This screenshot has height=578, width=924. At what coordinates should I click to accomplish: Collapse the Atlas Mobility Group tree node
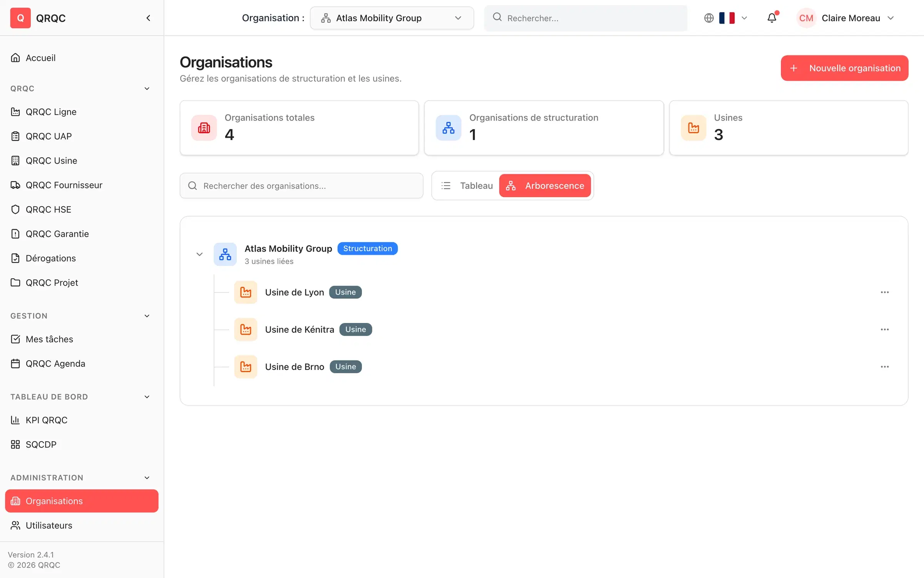(x=199, y=254)
